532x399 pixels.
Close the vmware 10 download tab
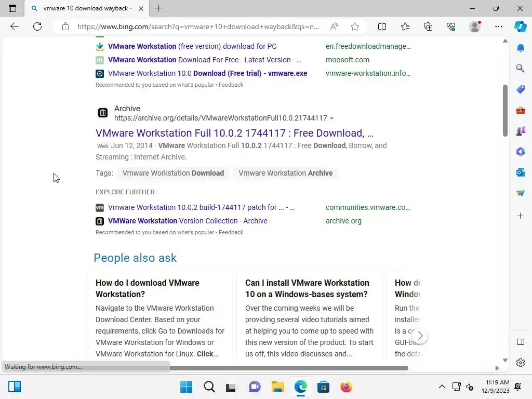(x=141, y=8)
